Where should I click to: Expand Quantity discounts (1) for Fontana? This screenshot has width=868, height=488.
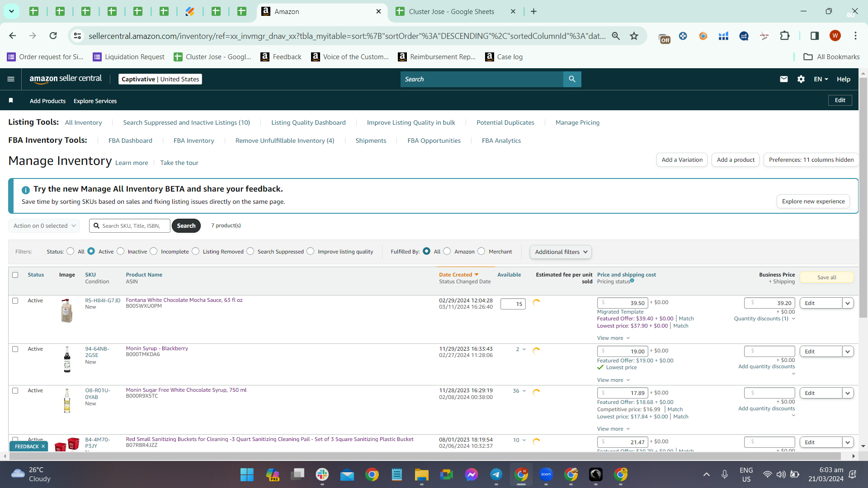[x=764, y=319]
